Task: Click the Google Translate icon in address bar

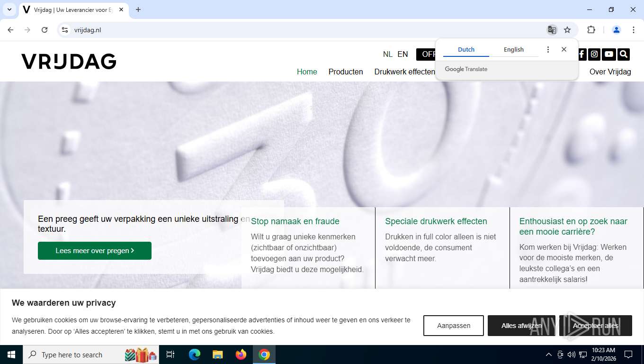Action: 552,30
